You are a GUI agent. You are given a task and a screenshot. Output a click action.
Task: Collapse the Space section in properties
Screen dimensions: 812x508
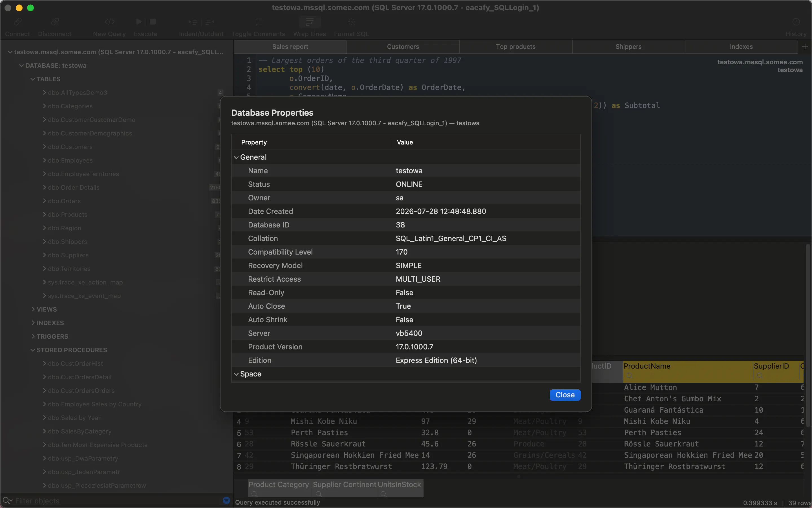(x=236, y=374)
